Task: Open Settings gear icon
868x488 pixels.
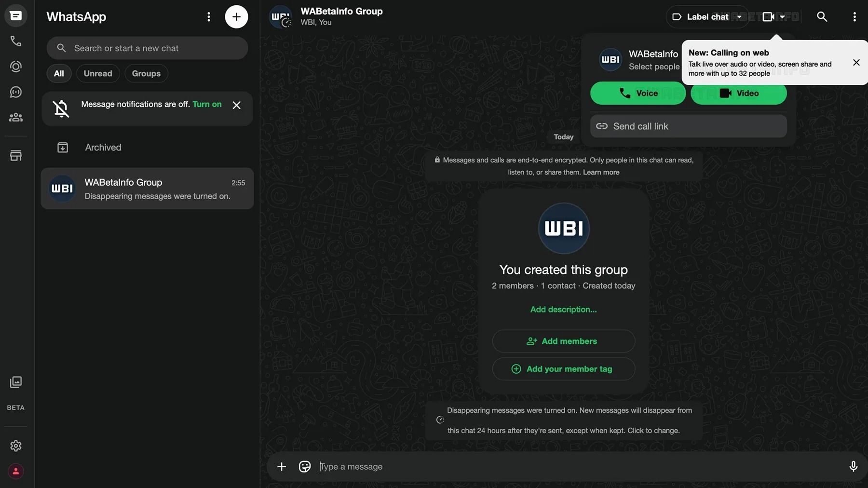Action: tap(16, 446)
